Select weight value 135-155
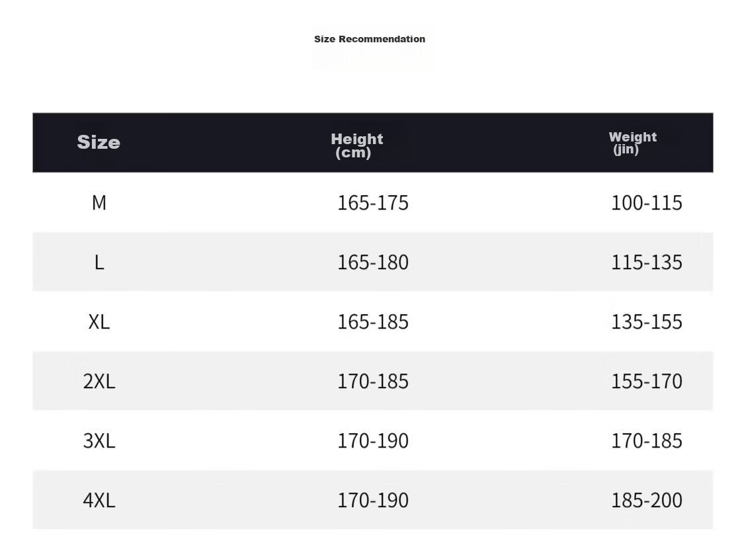The width and height of the screenshot is (744, 560). (x=646, y=321)
